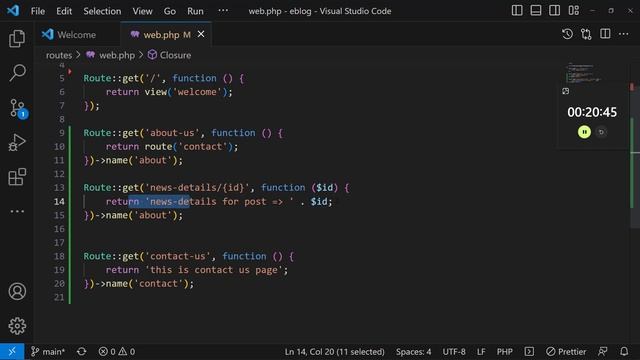Viewport: 640px width, 360px height.
Task: Open notifications bell
Action: tap(624, 351)
